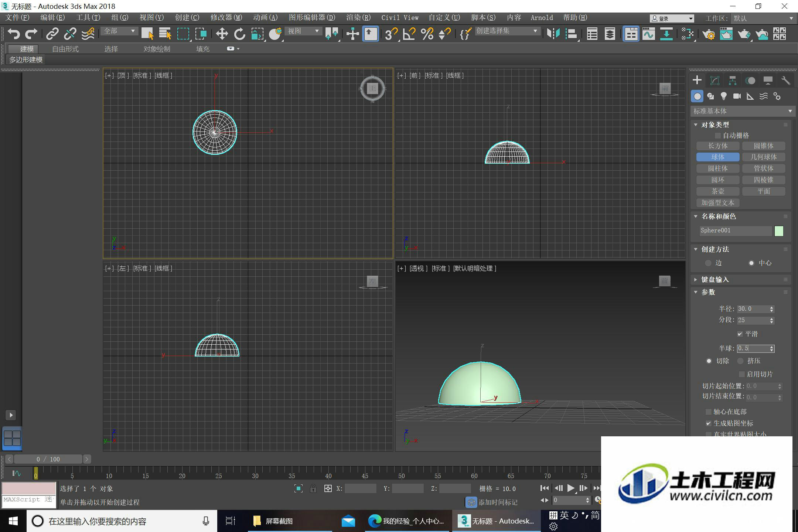798x532 pixels.
Task: Select the 边 creation method radio
Action: (x=708, y=263)
